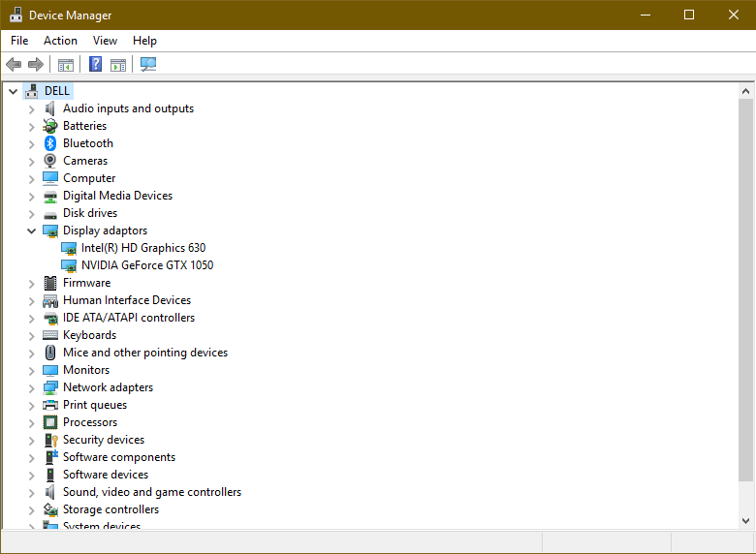Select the Firmware label
This screenshot has height=554, width=756.
pyautogui.click(x=87, y=283)
